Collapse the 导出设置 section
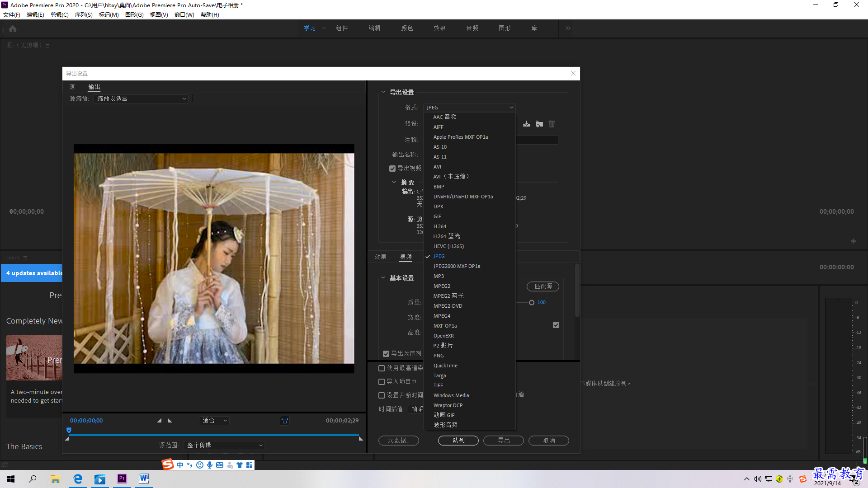868x488 pixels. pos(383,92)
